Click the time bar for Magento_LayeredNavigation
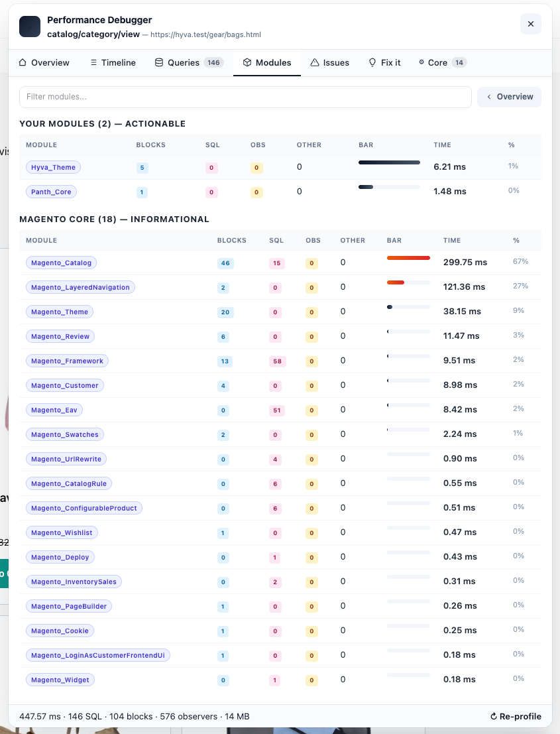Screen dimensions: 560x734 point(408,282)
